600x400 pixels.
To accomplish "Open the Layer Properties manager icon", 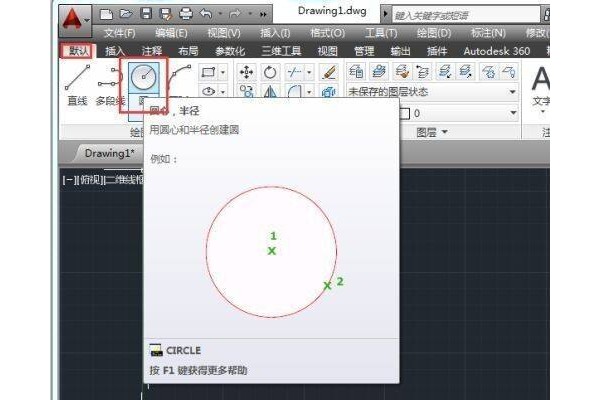I will (356, 72).
